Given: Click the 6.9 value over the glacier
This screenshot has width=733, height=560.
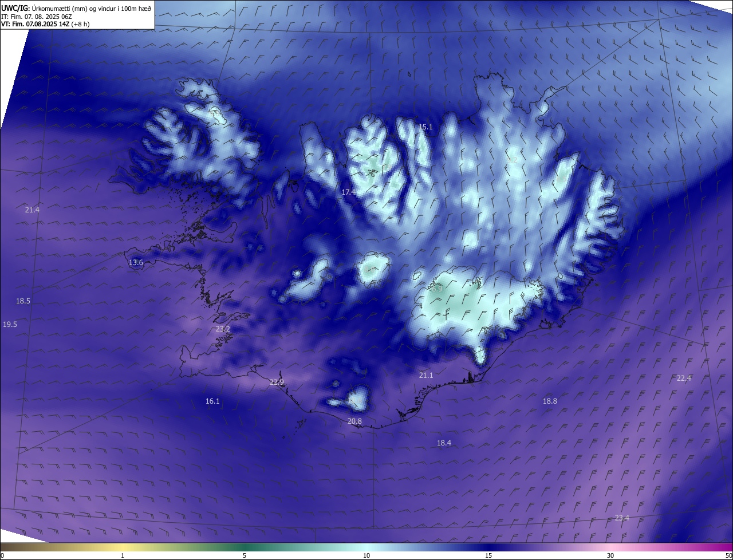Looking at the screenshot, I should coord(437,289).
